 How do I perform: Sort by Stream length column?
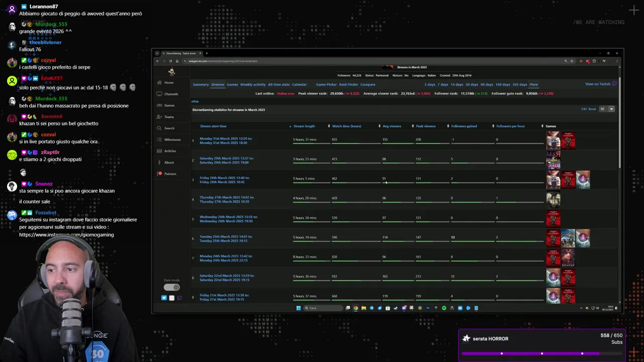pos(304,126)
